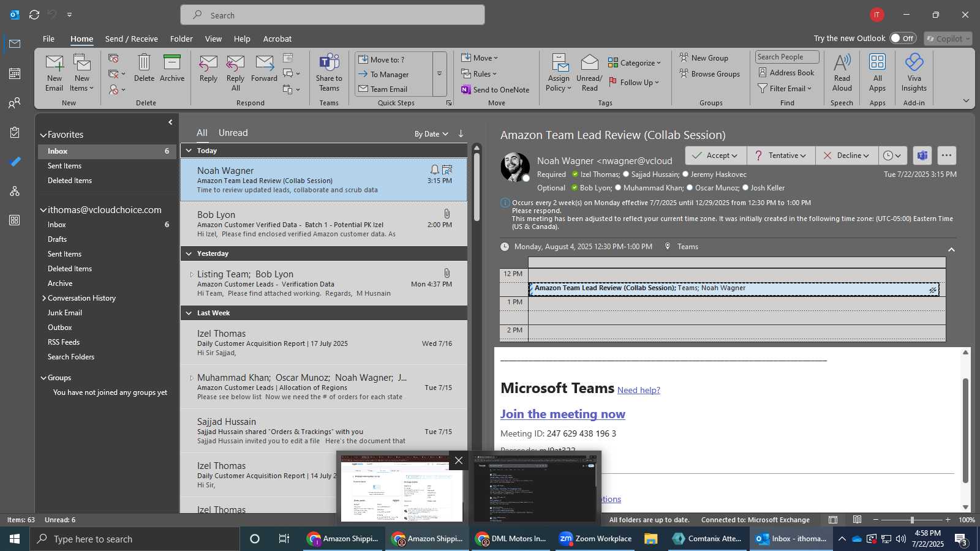This screenshot has width=980, height=551.
Task: Click the Teams icon in meeting header
Action: (x=922, y=156)
